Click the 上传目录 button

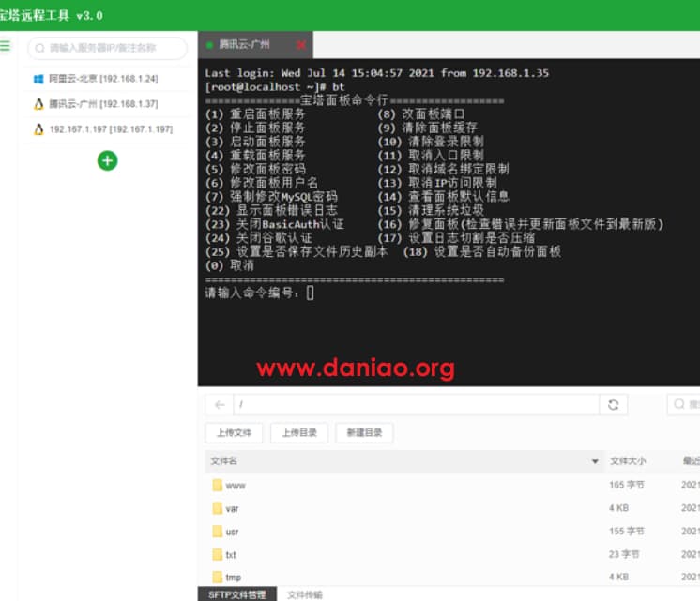(x=299, y=432)
